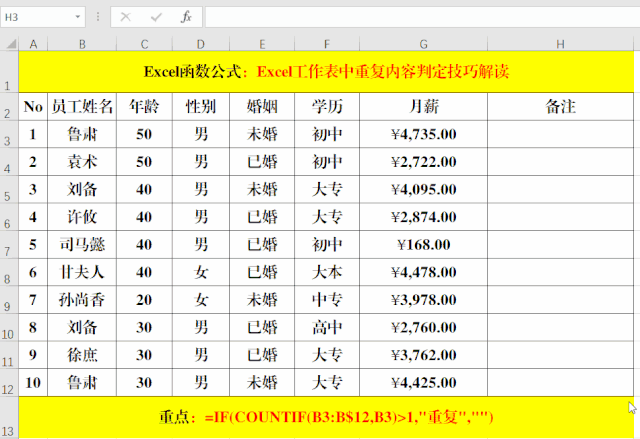The width and height of the screenshot is (640, 439).
Task: Select column F header
Action: (327, 44)
